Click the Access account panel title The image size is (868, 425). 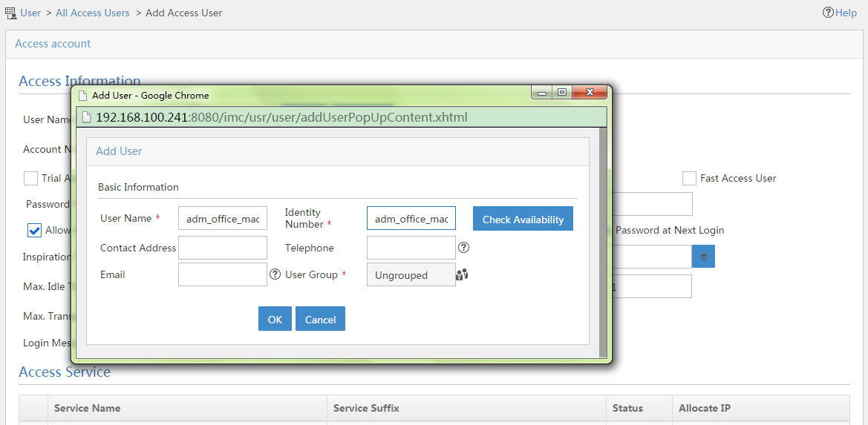tap(53, 44)
